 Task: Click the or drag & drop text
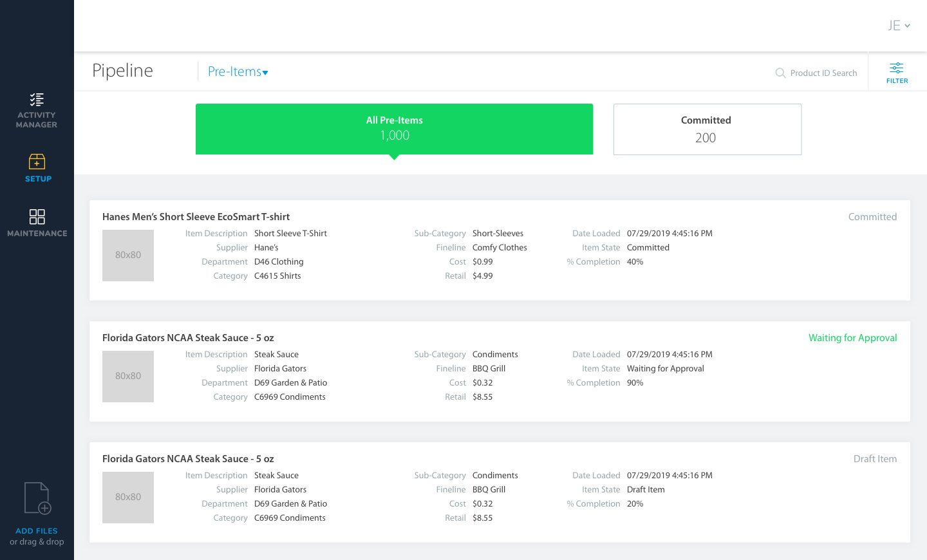pyautogui.click(x=37, y=542)
